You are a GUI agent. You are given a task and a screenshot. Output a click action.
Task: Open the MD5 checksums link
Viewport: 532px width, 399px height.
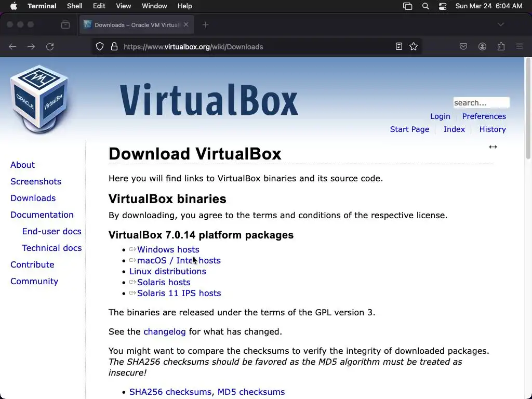click(251, 392)
